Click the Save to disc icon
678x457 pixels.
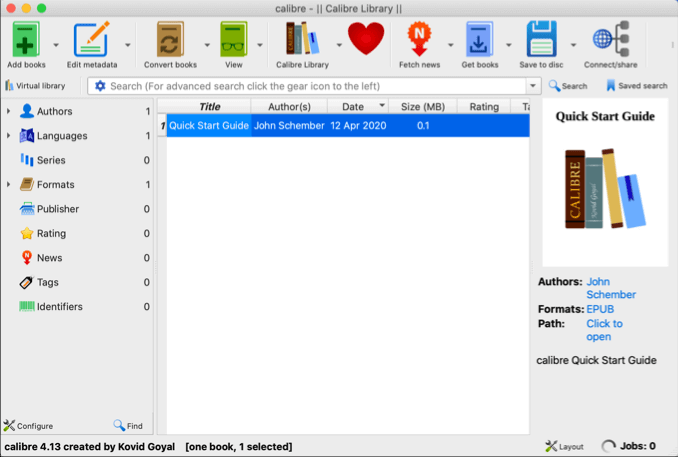(541, 40)
